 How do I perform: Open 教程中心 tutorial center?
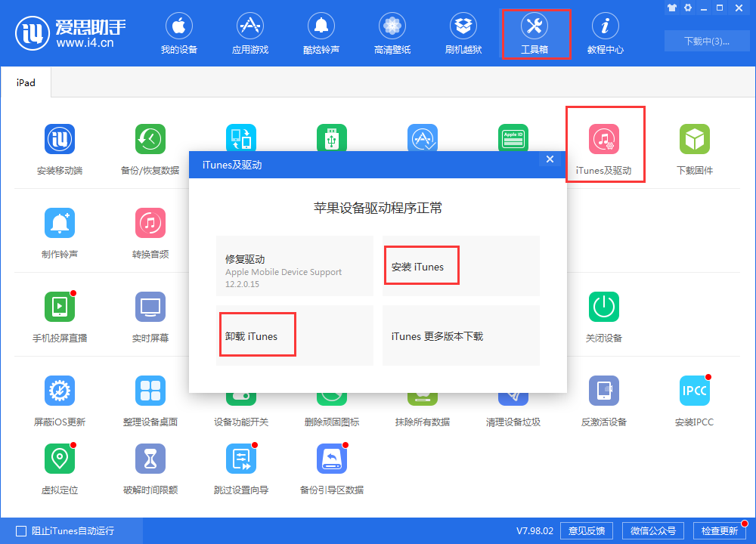pos(605,34)
